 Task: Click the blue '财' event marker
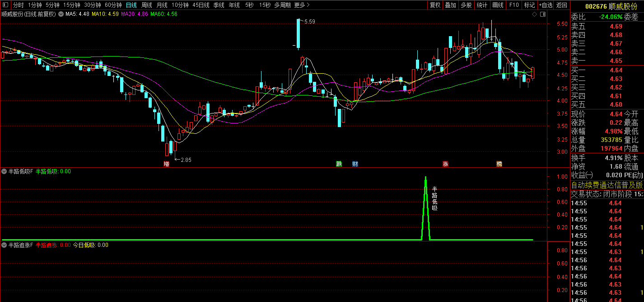(355, 164)
